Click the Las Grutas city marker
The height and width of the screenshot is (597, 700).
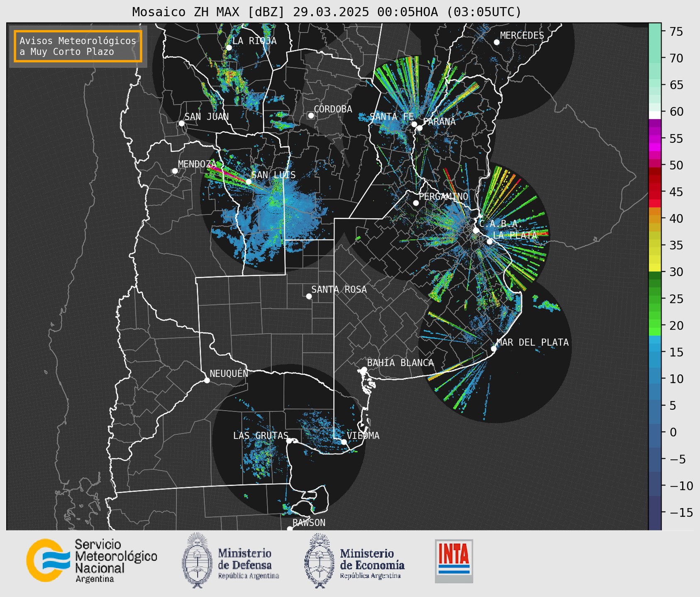(289, 441)
